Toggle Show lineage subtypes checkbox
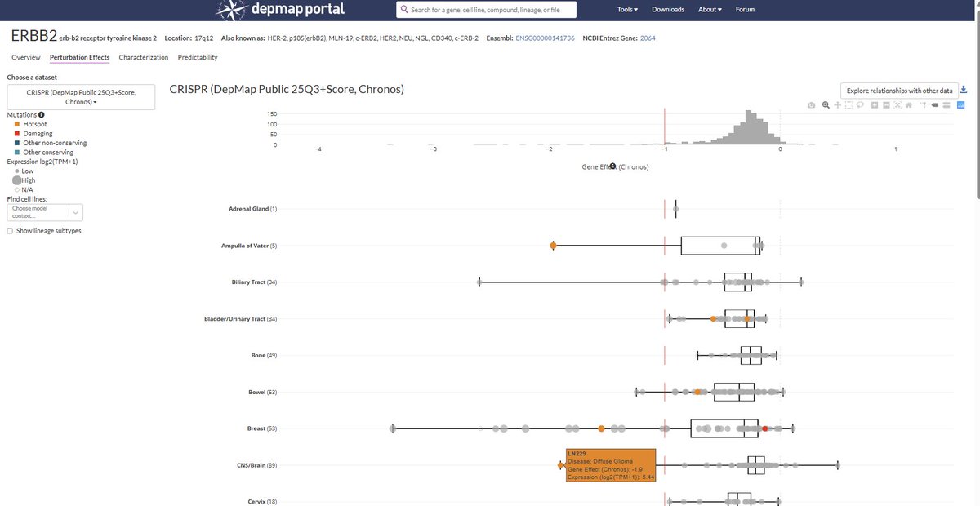 click(10, 231)
